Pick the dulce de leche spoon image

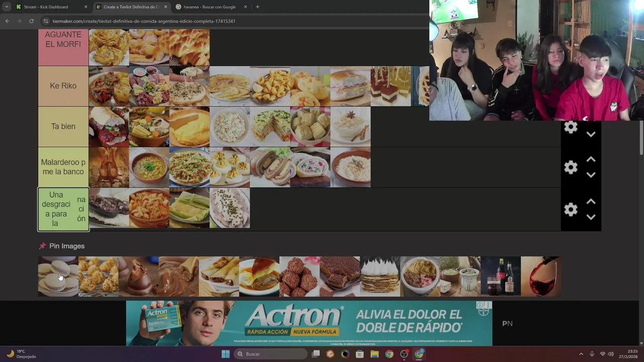click(x=179, y=277)
